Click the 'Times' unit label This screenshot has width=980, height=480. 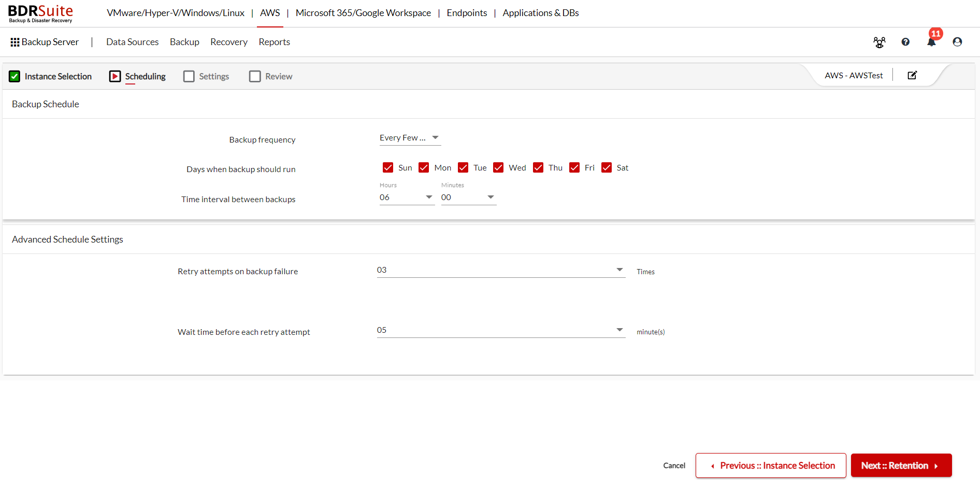tap(646, 272)
